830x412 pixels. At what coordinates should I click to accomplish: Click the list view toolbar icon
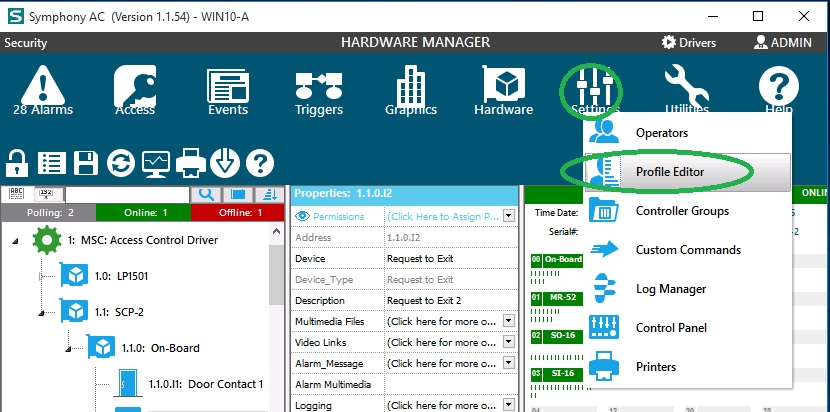point(51,163)
